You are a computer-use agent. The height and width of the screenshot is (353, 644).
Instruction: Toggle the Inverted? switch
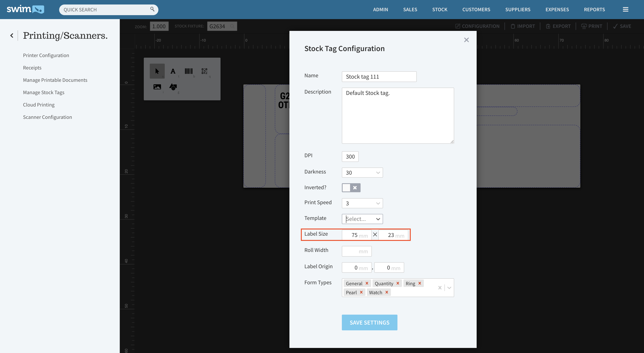click(351, 188)
